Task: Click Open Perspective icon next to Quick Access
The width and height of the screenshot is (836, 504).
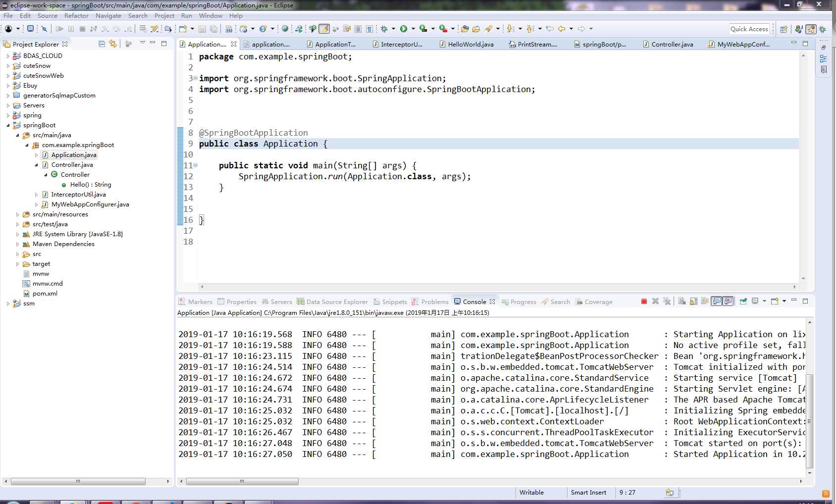Action: pyautogui.click(x=784, y=29)
